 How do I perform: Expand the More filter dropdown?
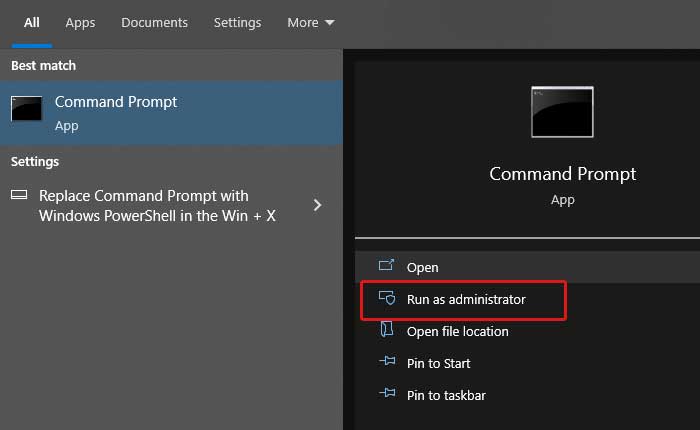point(310,22)
